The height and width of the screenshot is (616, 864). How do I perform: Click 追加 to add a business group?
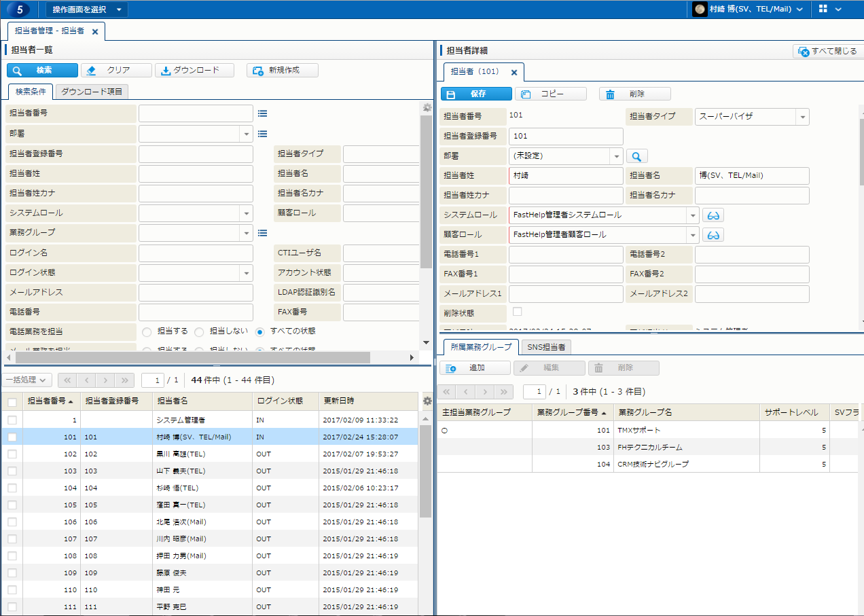click(475, 368)
